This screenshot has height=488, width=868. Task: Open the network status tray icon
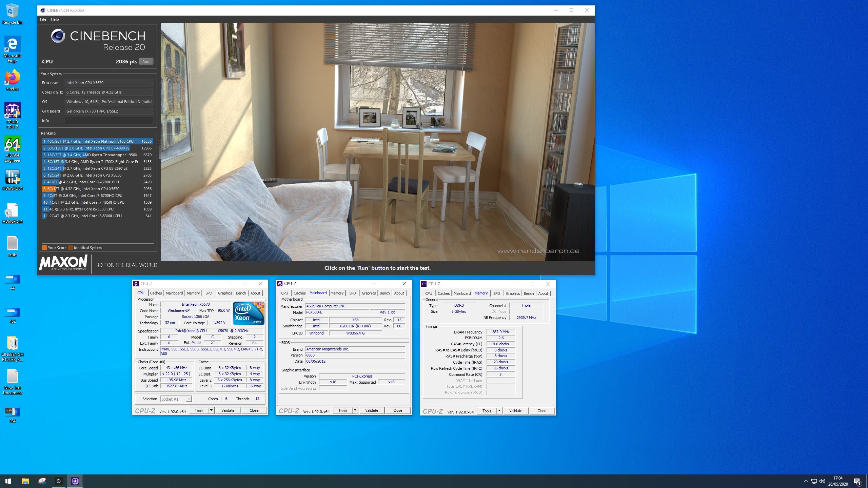(814, 481)
